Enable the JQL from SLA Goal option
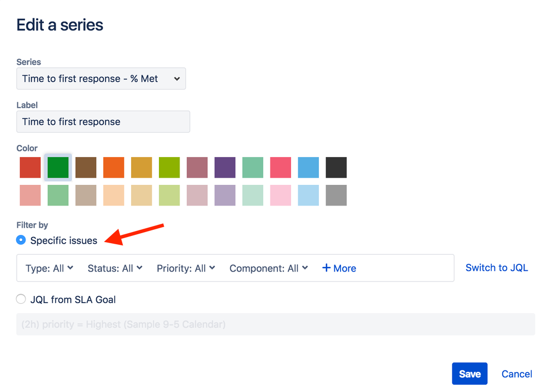 coord(21,299)
